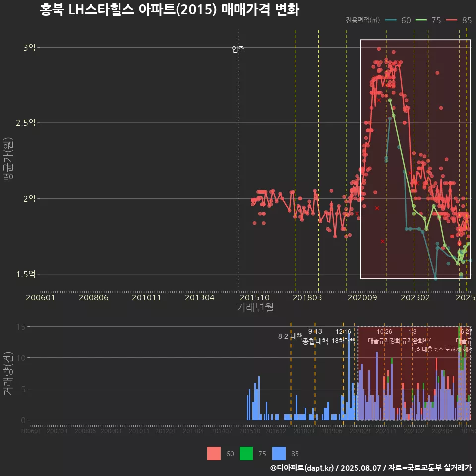Select the 75 label in the top legend

[436, 20]
